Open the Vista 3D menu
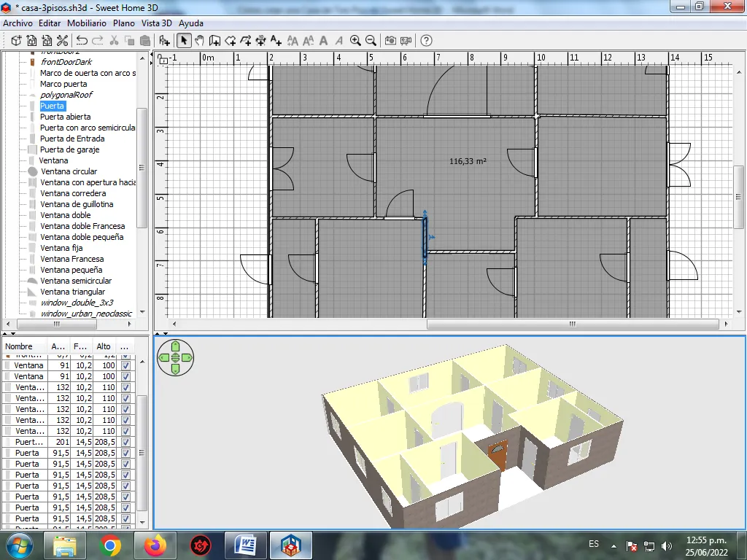747x560 pixels. click(x=157, y=23)
